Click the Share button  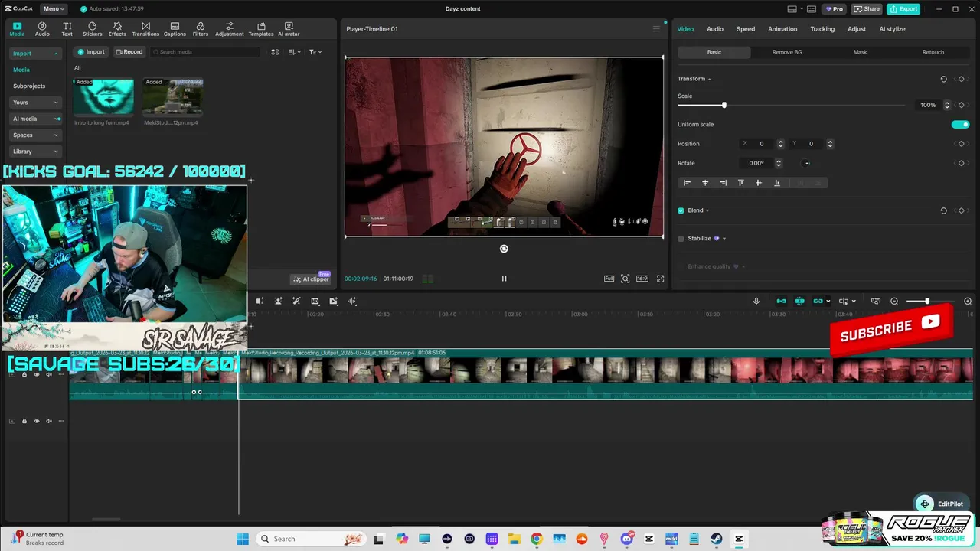pyautogui.click(x=867, y=9)
